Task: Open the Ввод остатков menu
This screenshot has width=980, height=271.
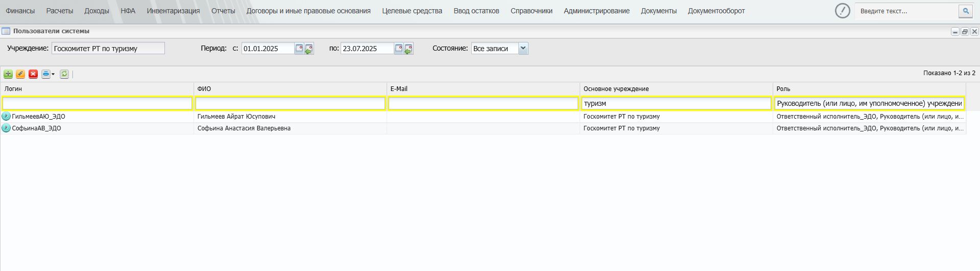Action: point(476,11)
